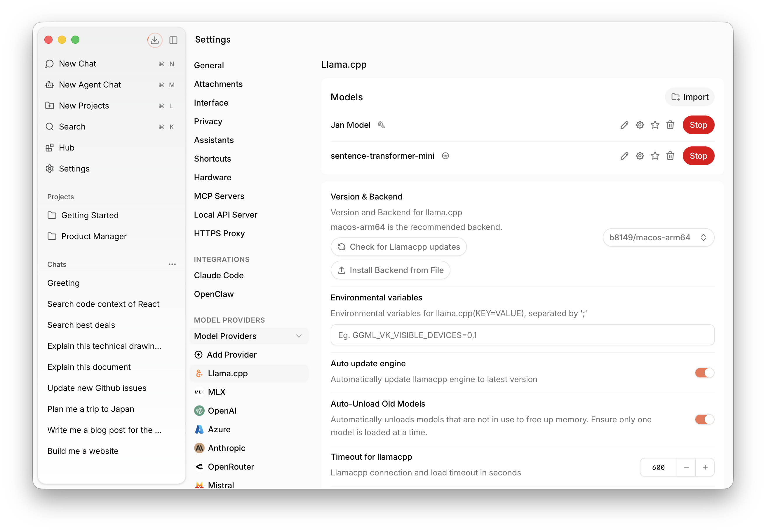Click Check for Llamacpp updates button
This screenshot has height=532, width=766.
(398, 247)
